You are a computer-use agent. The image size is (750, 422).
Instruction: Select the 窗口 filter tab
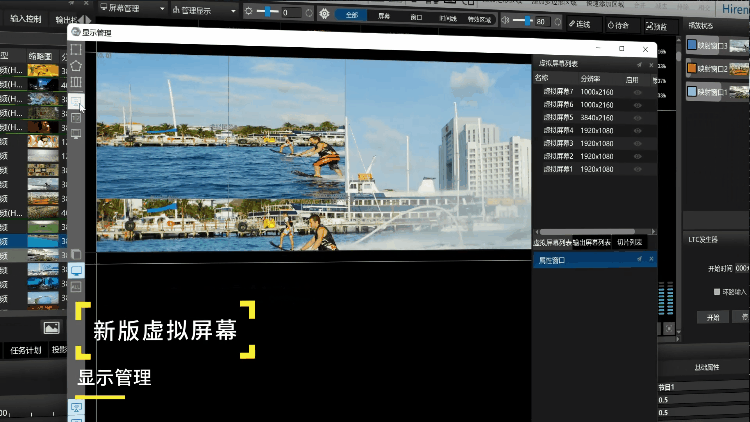pyautogui.click(x=416, y=17)
